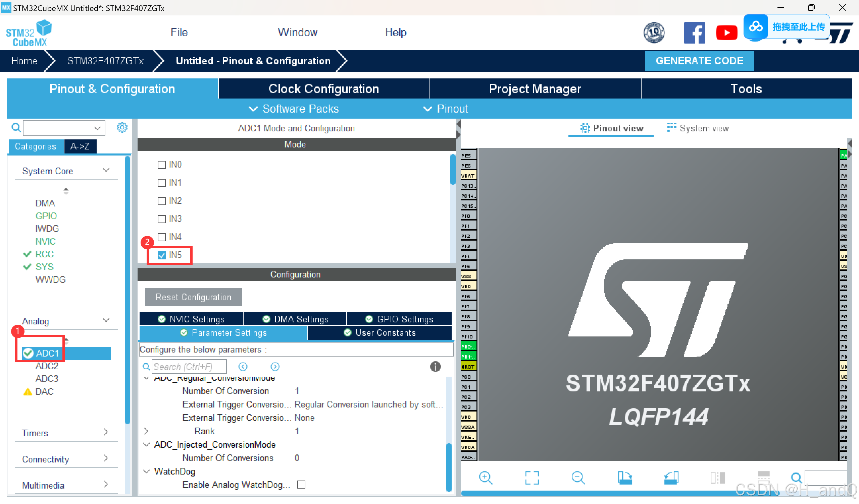Toggle Enable Analog WatchDog checkbox

click(x=301, y=485)
